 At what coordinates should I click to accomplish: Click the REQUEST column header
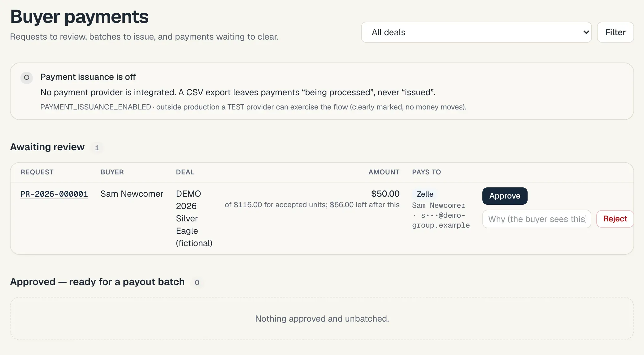tap(37, 172)
